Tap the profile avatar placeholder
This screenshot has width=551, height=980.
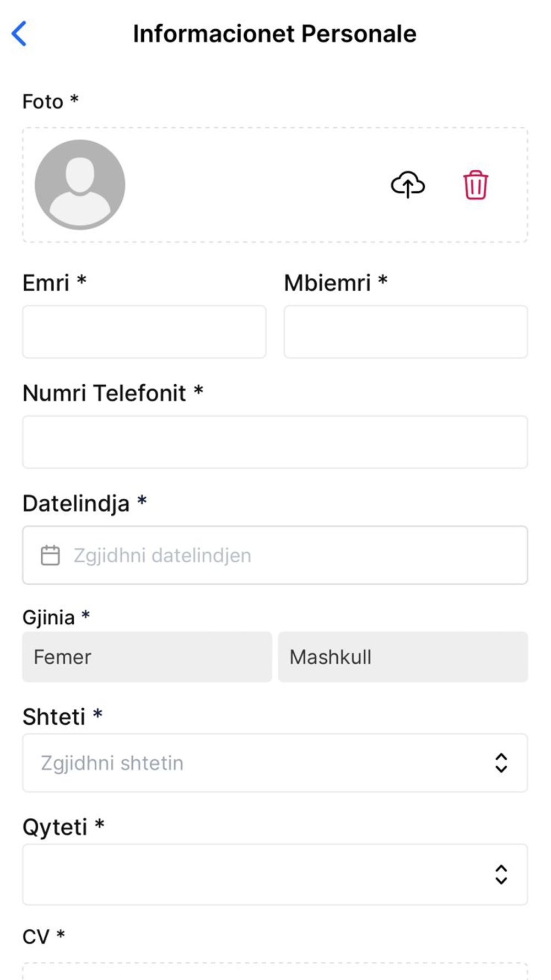(x=80, y=185)
